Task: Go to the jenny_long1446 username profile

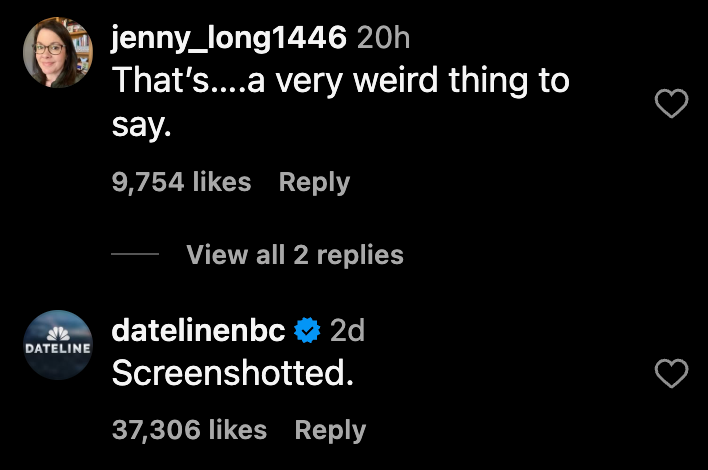Action: click(x=229, y=38)
